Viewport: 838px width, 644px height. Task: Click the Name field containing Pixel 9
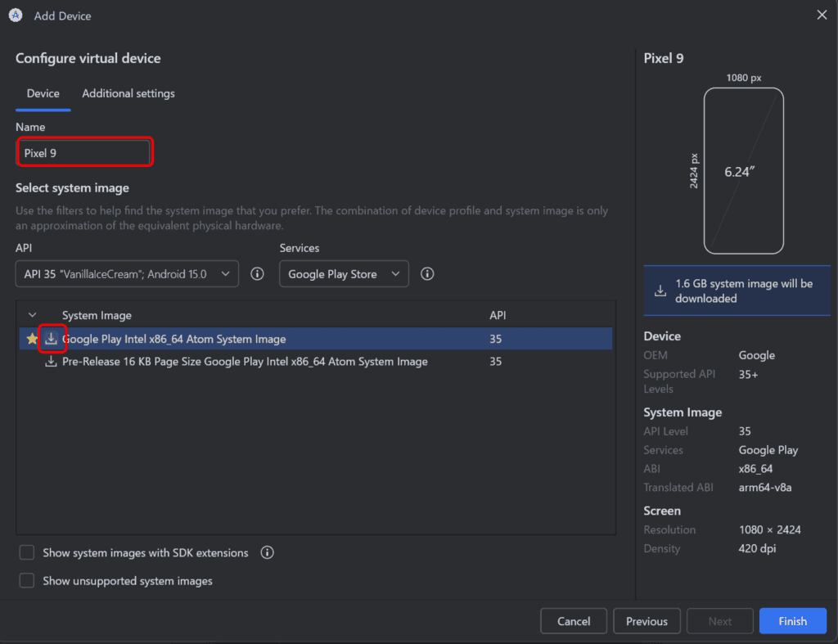pyautogui.click(x=83, y=153)
